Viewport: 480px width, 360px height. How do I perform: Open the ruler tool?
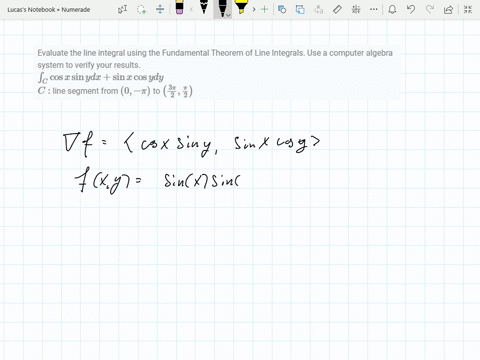click(337, 9)
